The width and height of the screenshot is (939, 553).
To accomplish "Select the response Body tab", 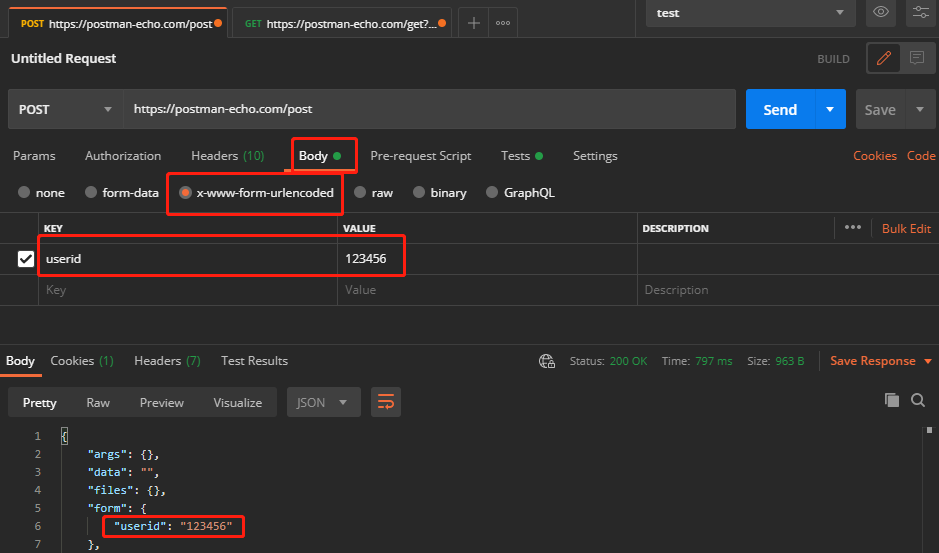I will tap(20, 361).
